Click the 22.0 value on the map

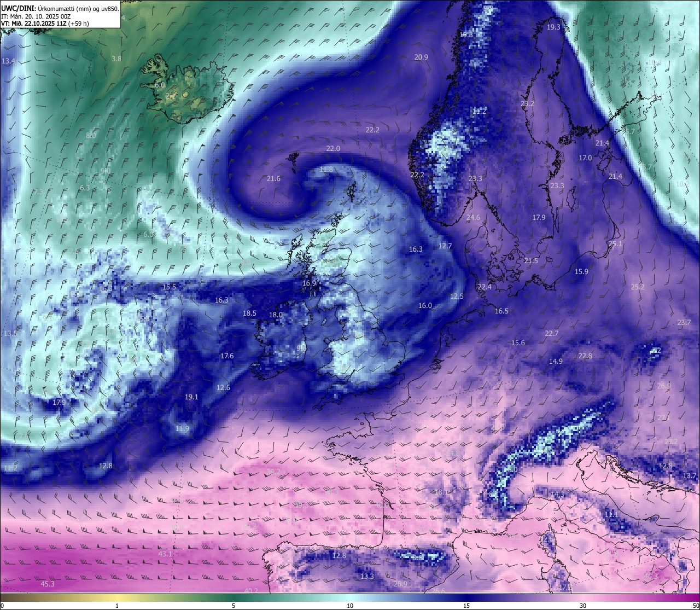coord(333,148)
